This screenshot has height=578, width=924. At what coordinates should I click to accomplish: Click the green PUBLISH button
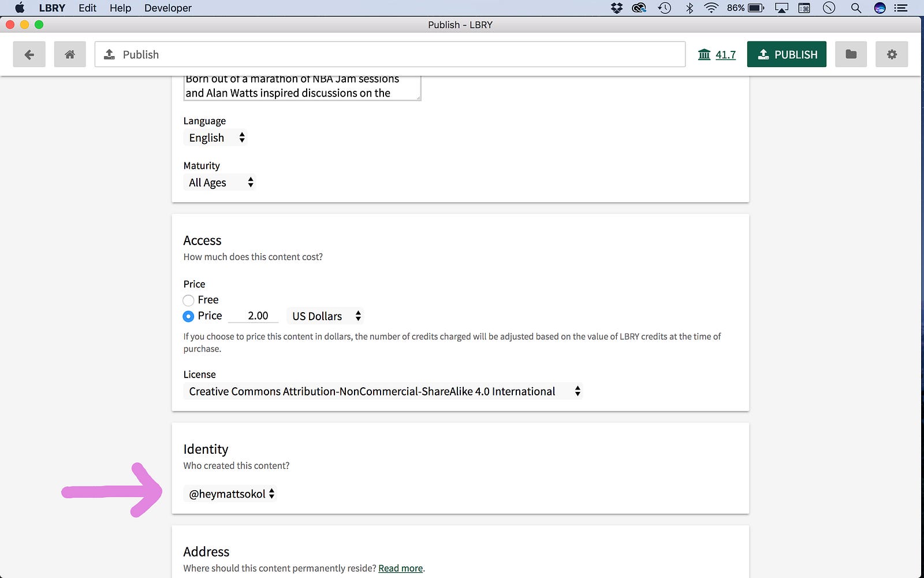[x=787, y=54]
